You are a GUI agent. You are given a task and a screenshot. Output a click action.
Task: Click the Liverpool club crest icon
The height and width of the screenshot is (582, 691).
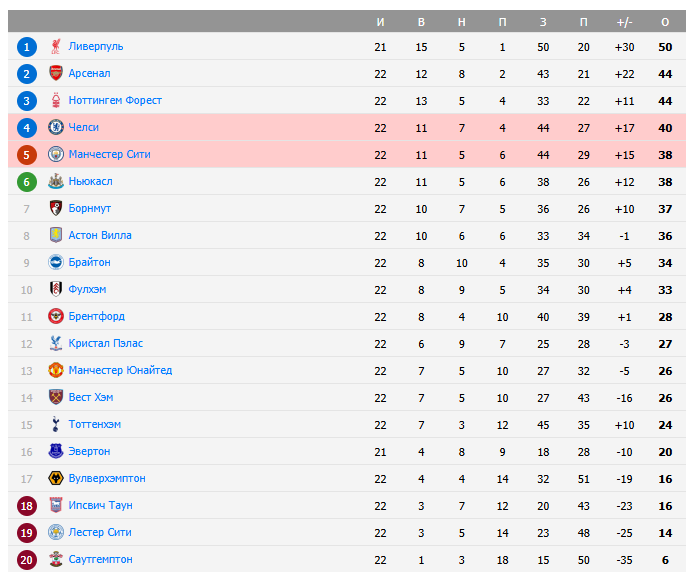coord(56,47)
